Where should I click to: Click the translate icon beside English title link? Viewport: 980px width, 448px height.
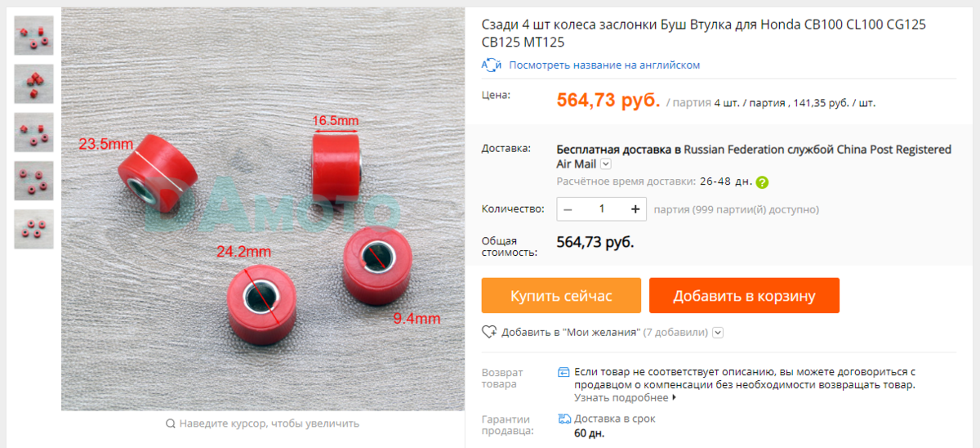(491, 65)
